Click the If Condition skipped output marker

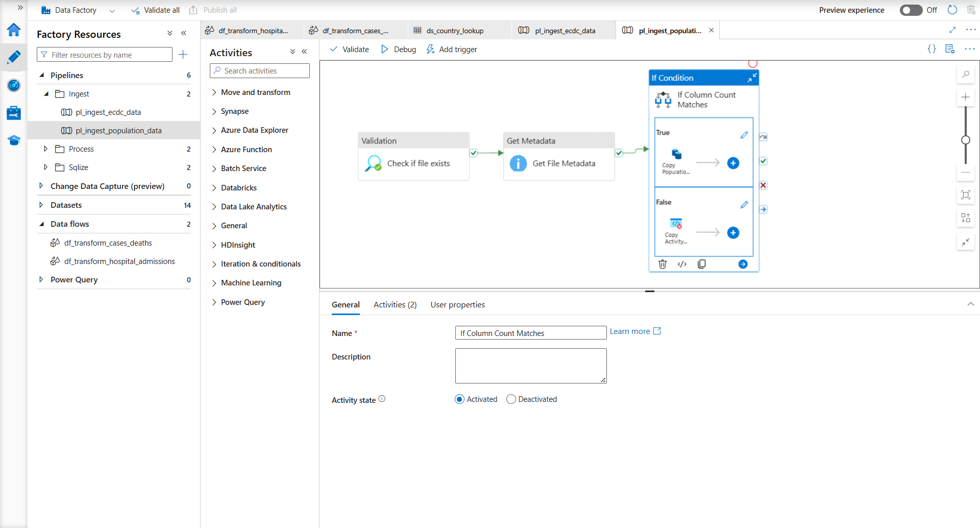click(763, 137)
